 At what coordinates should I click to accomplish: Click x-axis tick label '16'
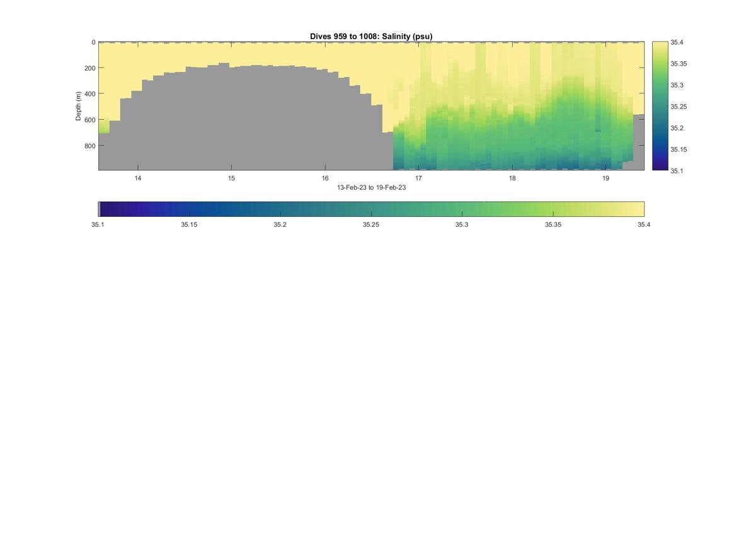point(325,178)
